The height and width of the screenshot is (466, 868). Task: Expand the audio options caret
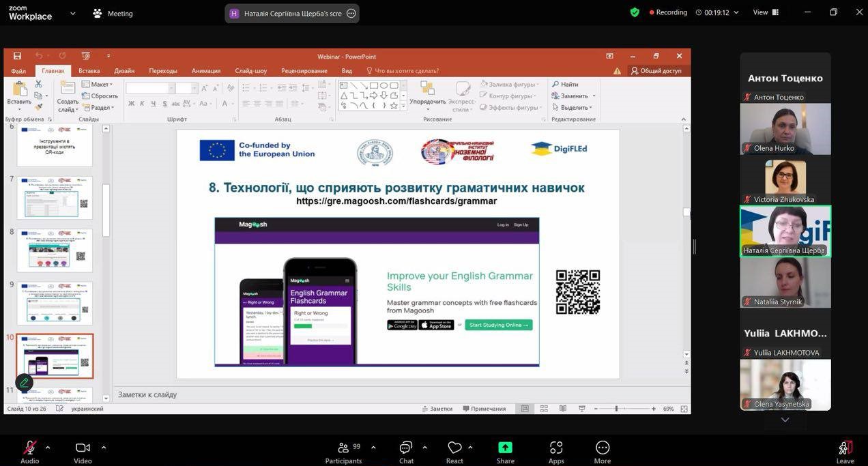(48, 448)
